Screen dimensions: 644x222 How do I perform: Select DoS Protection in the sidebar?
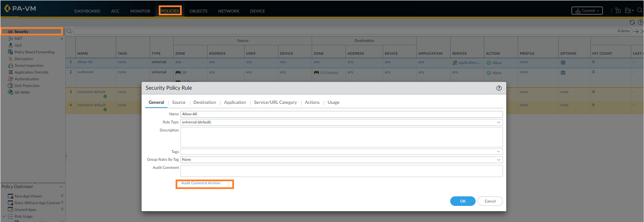27,86
